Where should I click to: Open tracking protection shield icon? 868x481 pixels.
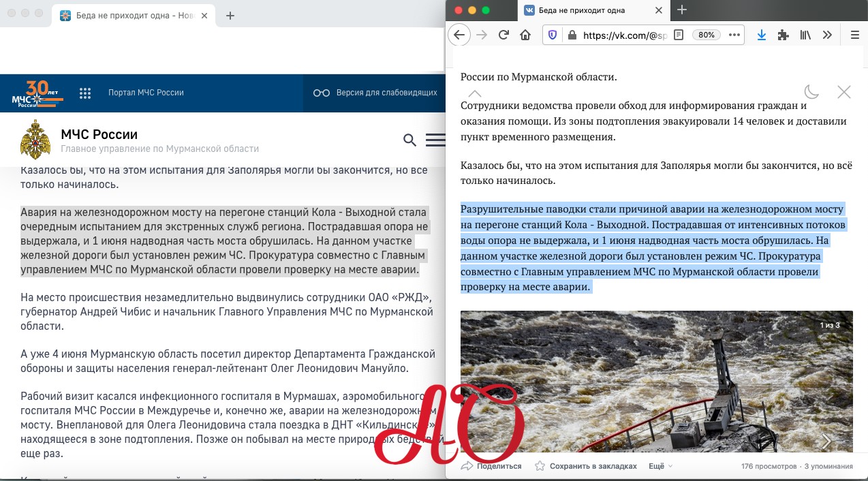click(553, 35)
